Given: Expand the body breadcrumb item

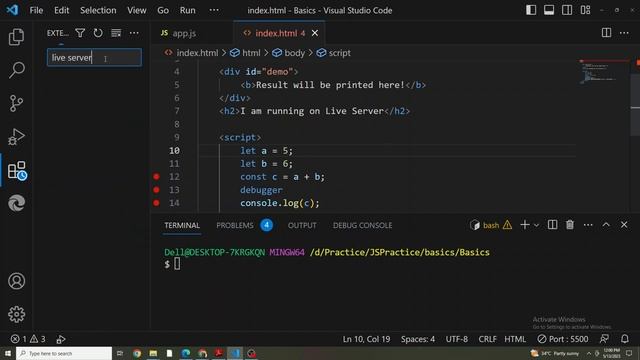Looking at the screenshot, I should click(x=289, y=53).
